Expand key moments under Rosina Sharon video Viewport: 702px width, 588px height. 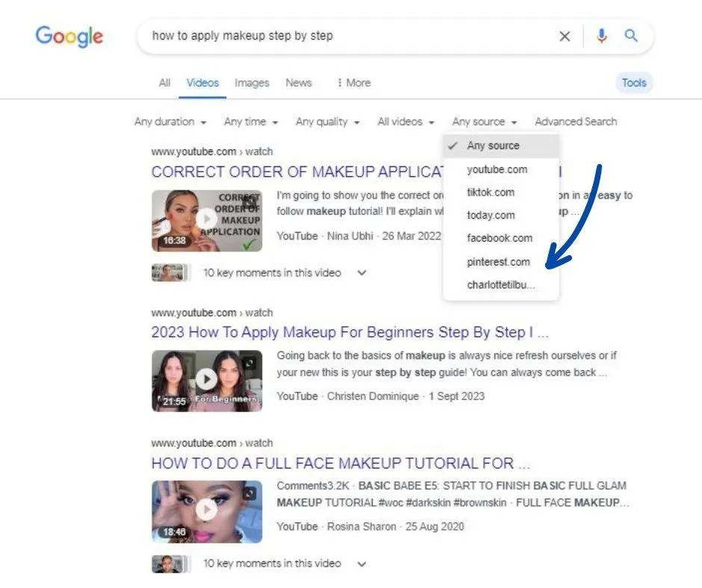(x=361, y=564)
